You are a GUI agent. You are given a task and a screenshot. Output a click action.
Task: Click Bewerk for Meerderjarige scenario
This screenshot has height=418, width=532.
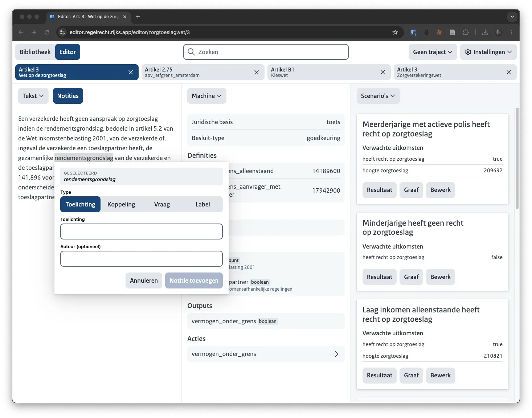tap(441, 190)
